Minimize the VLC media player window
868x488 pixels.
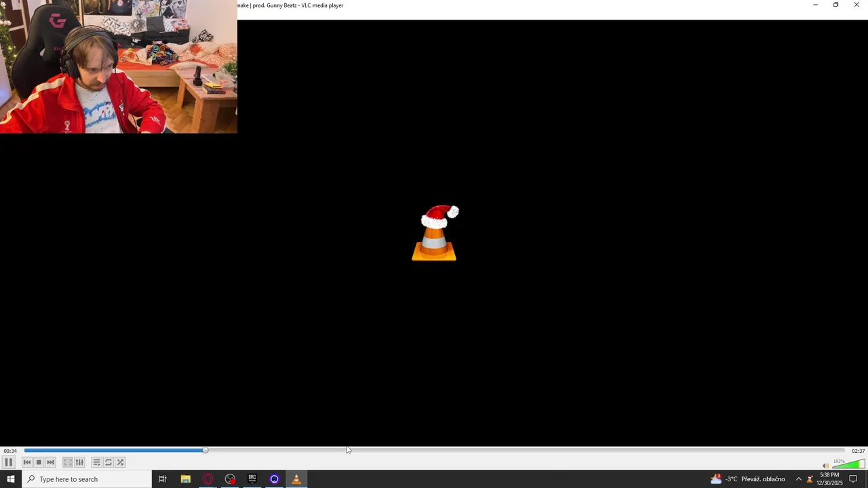[815, 5]
